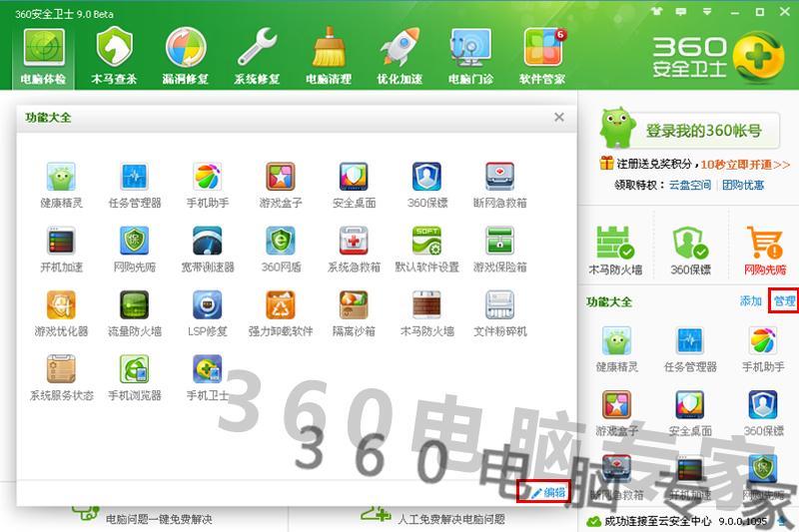Open 手机助手 in right sidebar
Image resolution: width=799 pixels, height=532 pixels.
click(x=763, y=349)
